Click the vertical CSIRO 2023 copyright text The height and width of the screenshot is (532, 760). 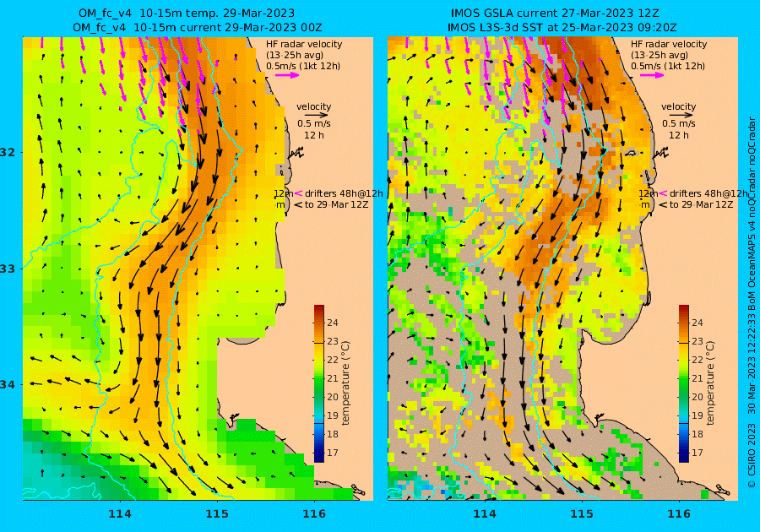click(x=752, y=302)
